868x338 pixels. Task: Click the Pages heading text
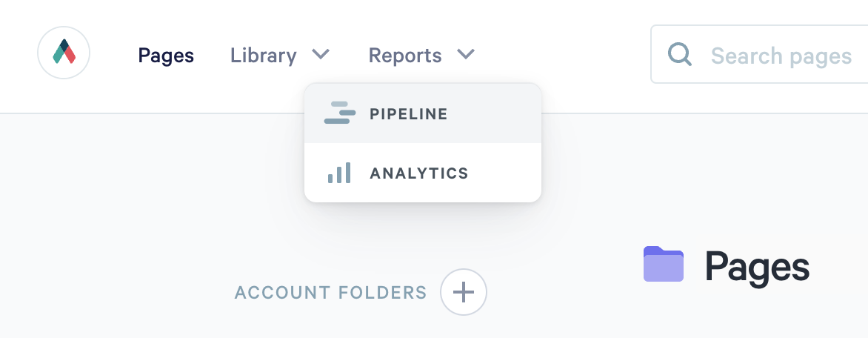click(758, 268)
